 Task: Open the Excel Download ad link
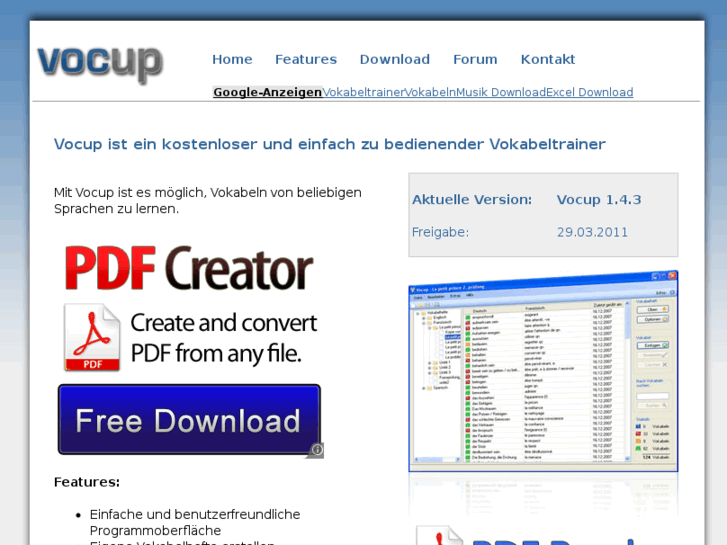(x=590, y=92)
